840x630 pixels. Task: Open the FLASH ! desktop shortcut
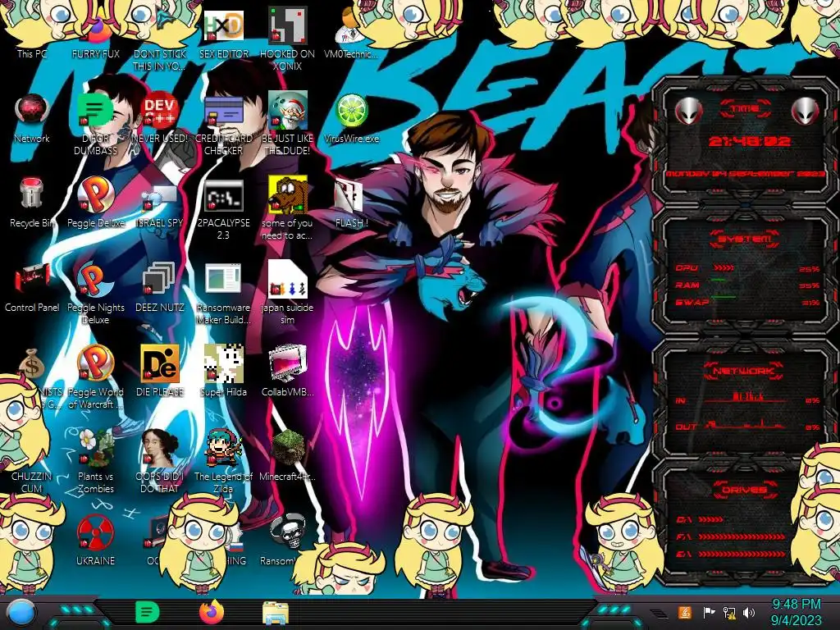click(351, 195)
